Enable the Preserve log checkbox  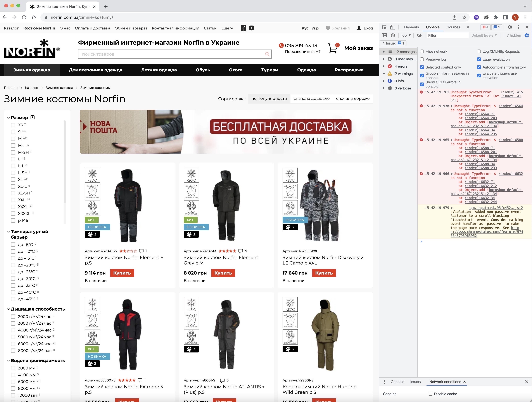[422, 59]
